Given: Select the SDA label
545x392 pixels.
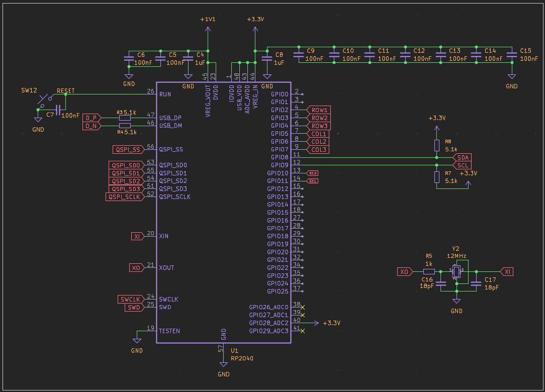Looking at the screenshot, I should 462,157.
